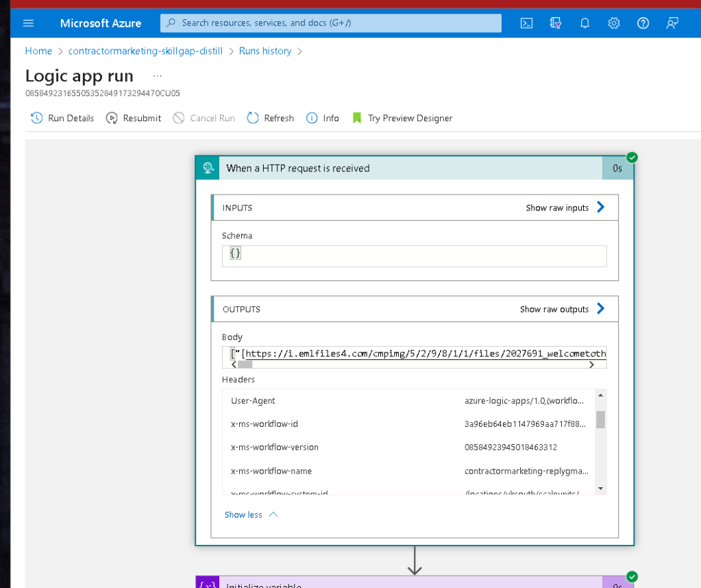
Task: Expand the raw inputs chevron
Action: pos(601,207)
